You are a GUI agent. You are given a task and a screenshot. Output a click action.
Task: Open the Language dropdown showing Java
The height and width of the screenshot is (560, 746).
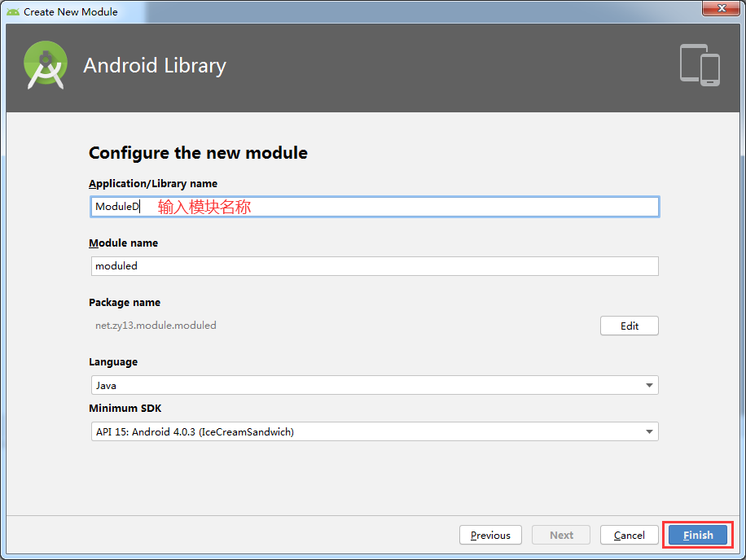(375, 385)
